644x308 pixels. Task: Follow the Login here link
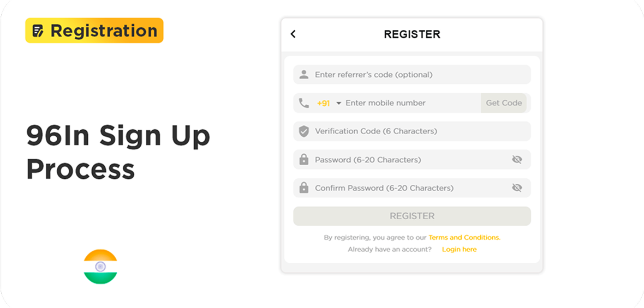coord(459,249)
